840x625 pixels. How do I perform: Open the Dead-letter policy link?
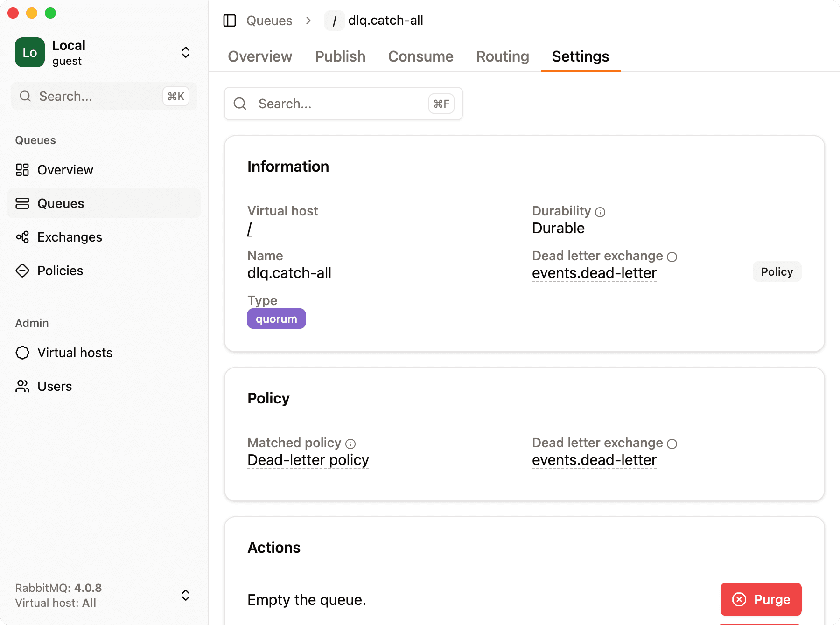[308, 460]
